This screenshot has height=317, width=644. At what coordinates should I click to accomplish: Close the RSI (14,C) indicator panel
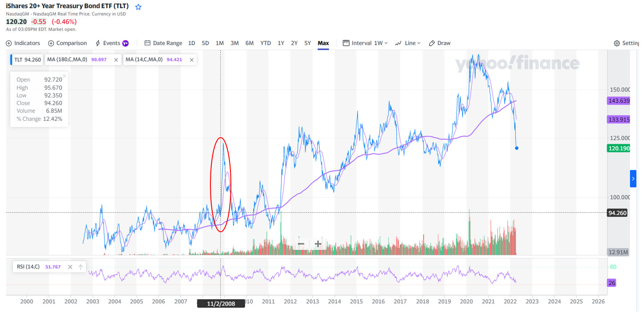pos(70,267)
